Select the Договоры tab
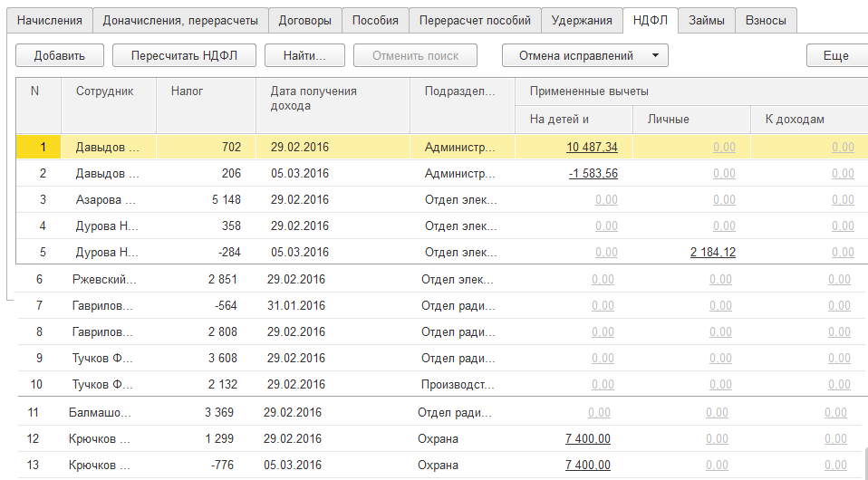868x480 pixels. (x=304, y=20)
